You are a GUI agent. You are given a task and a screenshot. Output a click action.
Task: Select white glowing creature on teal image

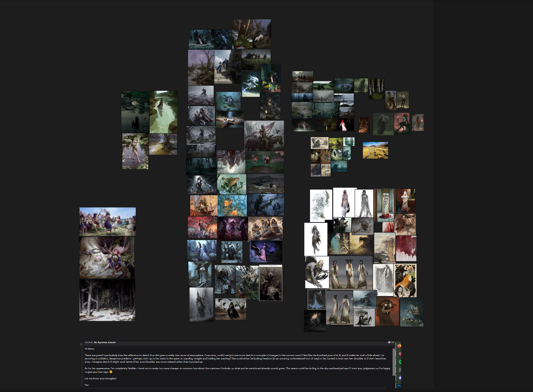coord(251,83)
